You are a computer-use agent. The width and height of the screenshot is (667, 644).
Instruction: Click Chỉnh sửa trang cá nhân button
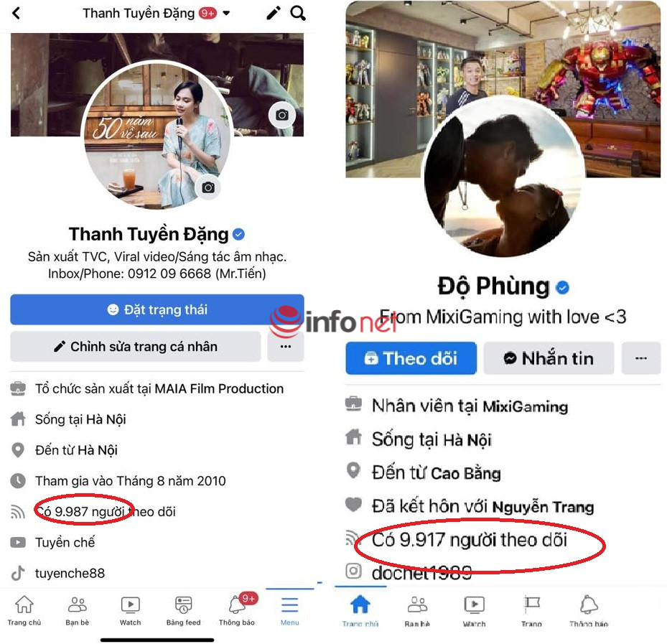point(135,347)
